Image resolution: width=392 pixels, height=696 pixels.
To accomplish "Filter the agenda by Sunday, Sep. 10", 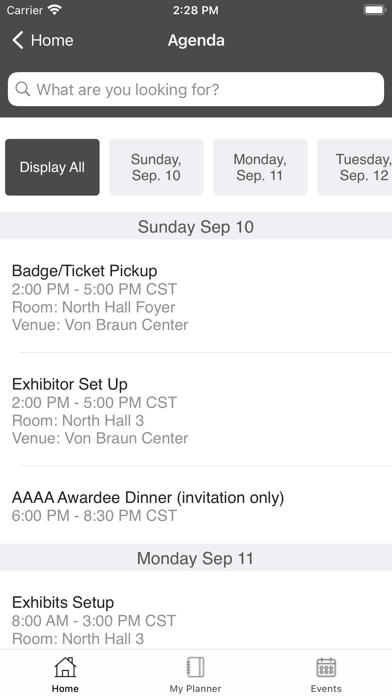I will click(156, 167).
